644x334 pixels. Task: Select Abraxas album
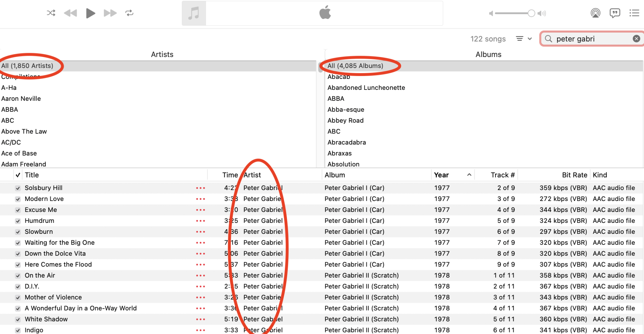point(485,153)
